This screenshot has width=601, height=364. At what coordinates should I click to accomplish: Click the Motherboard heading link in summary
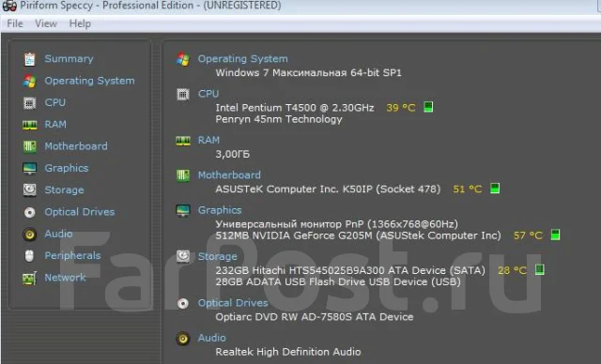(x=229, y=174)
